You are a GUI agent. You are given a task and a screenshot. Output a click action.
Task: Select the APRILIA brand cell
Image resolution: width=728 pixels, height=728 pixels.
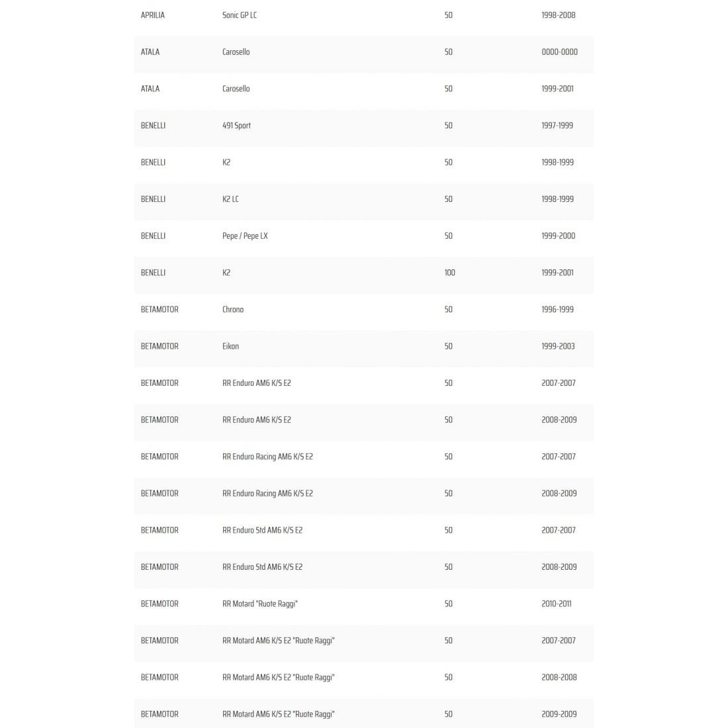pos(153,15)
